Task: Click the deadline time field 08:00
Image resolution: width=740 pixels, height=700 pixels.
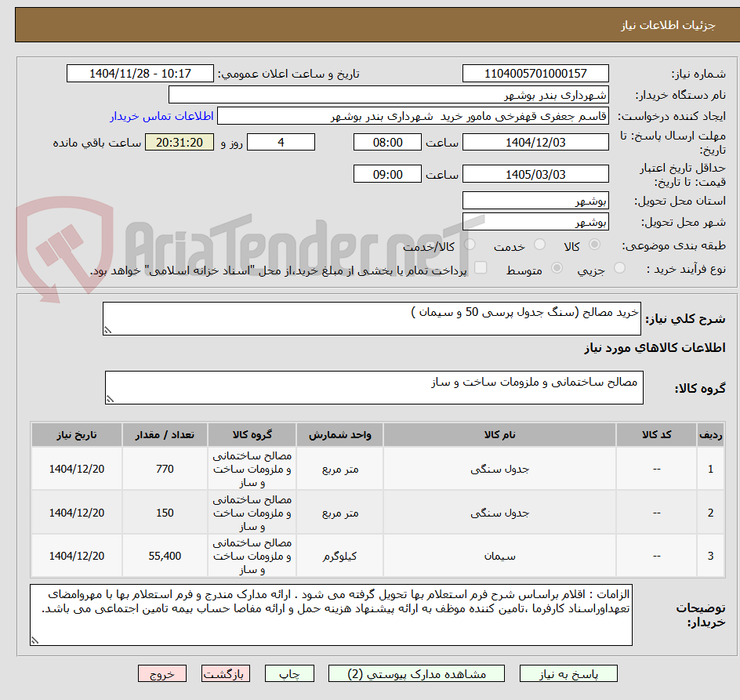Action: (387, 142)
